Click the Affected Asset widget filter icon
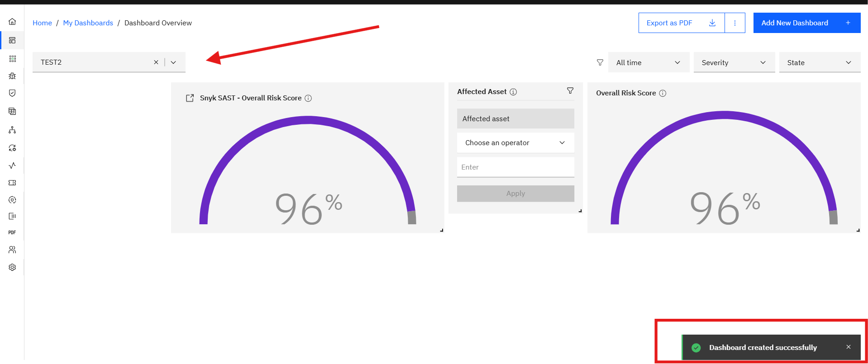 pyautogui.click(x=570, y=91)
